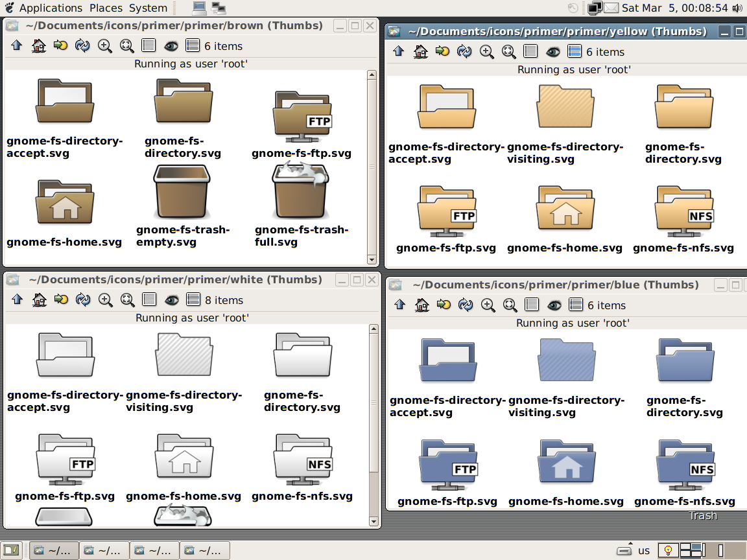Toggle hidden files eye in brown window
The width and height of the screenshot is (747, 560).
click(171, 46)
